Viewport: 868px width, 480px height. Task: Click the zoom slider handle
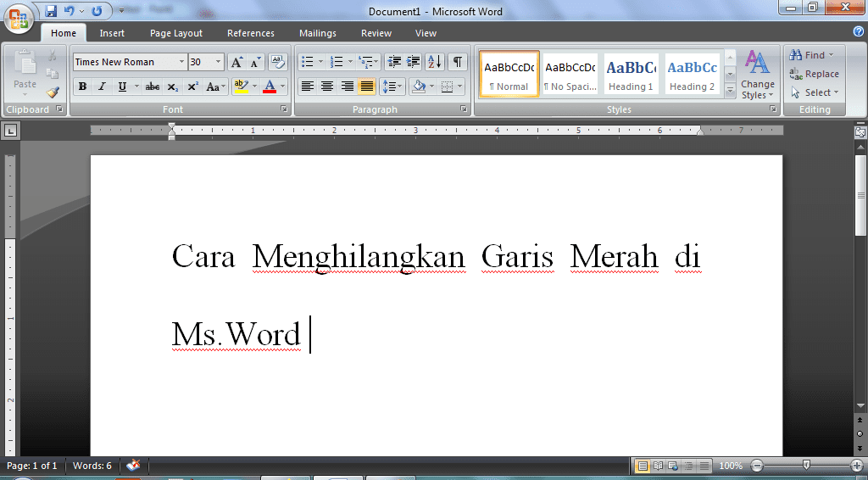tap(806, 466)
